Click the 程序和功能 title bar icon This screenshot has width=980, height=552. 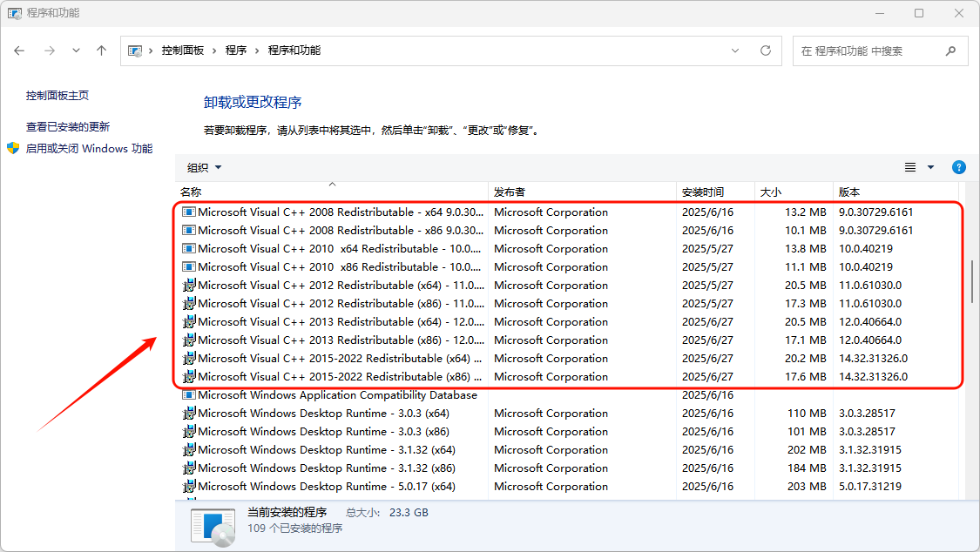click(x=15, y=13)
